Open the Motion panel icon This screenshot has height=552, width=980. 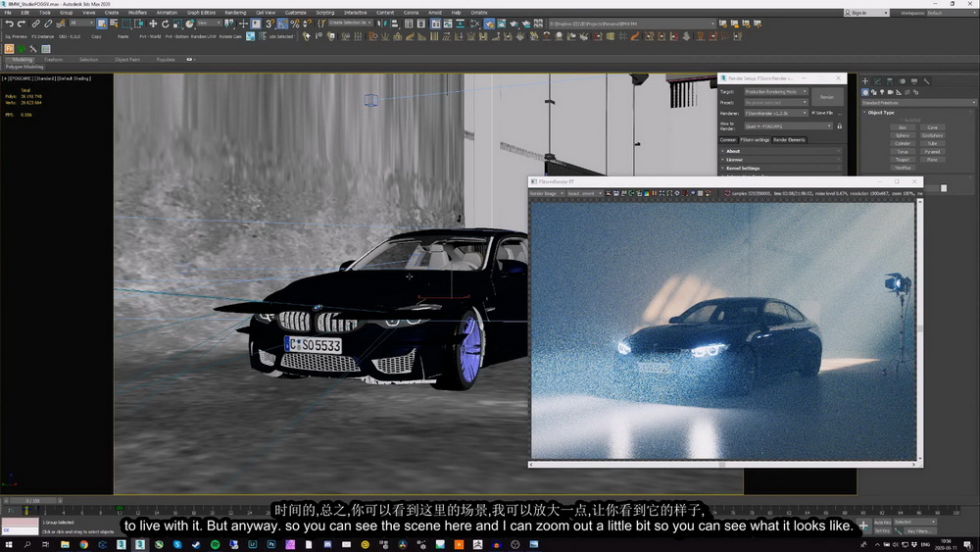click(902, 81)
